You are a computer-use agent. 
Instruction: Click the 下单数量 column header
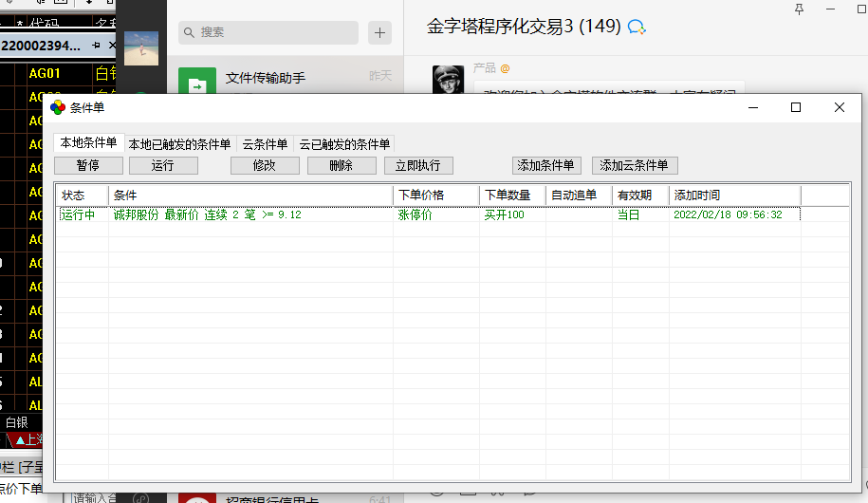pos(512,196)
